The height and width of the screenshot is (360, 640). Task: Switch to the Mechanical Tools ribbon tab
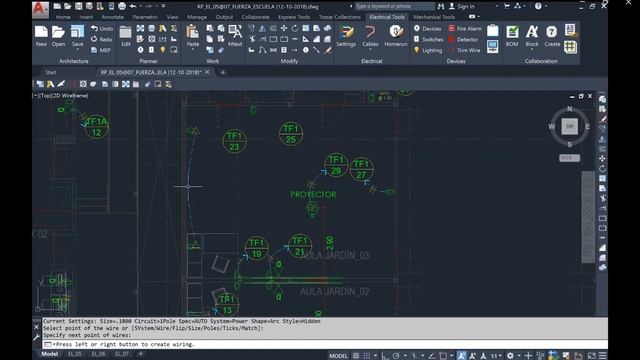click(x=434, y=17)
